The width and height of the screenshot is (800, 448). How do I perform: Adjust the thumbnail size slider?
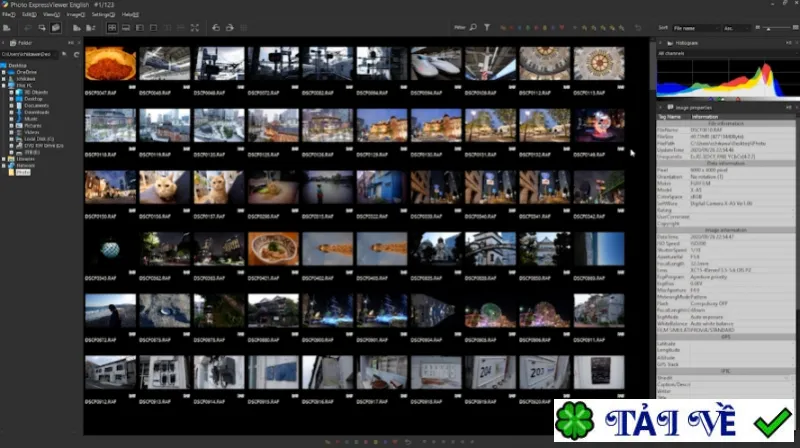tap(777, 28)
